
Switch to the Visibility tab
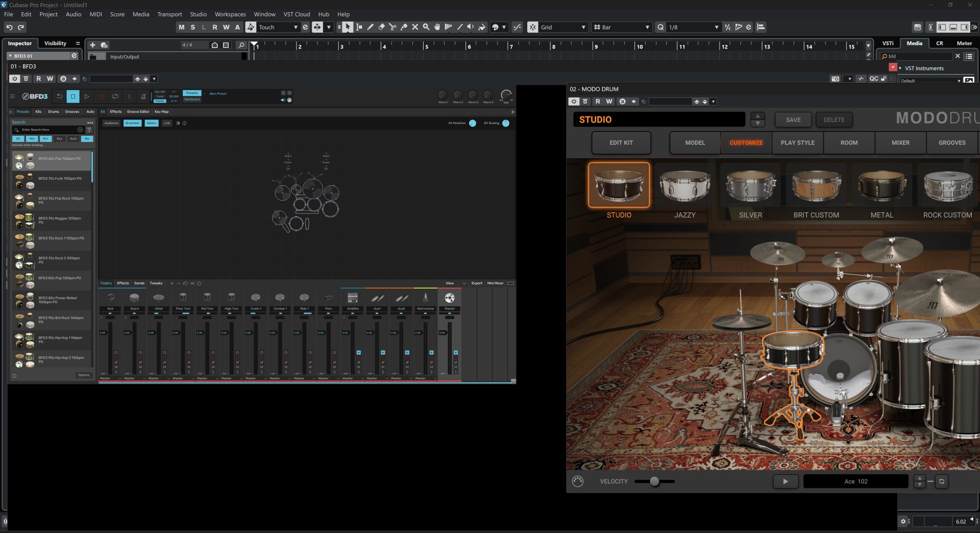(x=55, y=43)
